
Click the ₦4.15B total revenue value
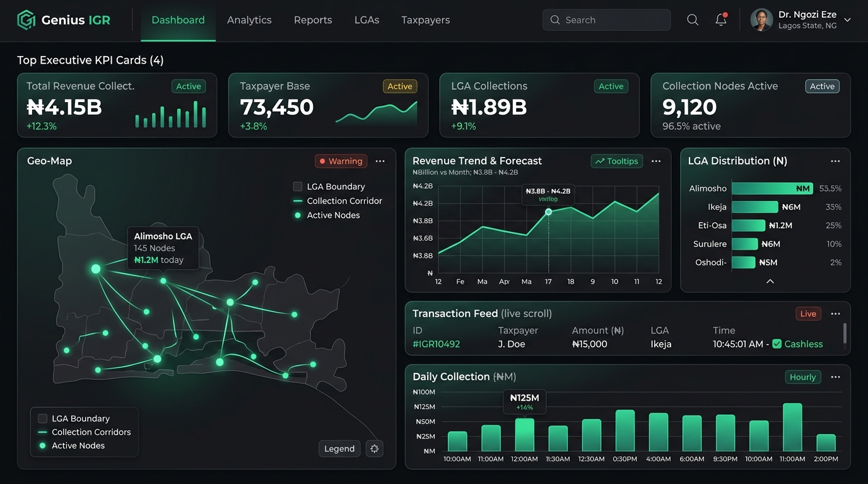(64, 107)
